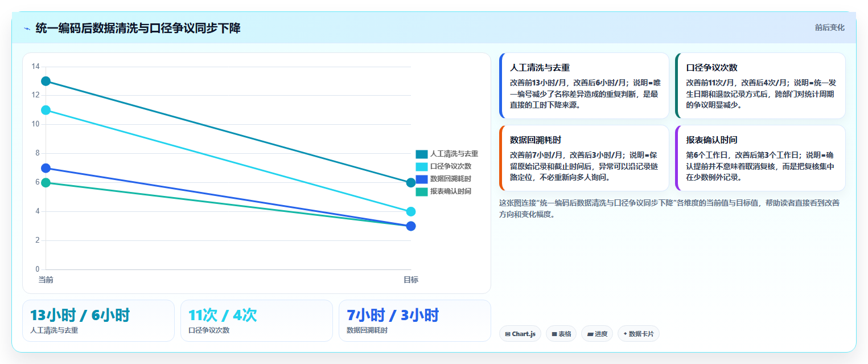
Task: Click 数据回溯耗时 caption under 7小时 / 3小时
Action: coord(367,330)
